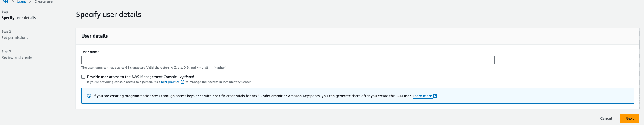
Task: Click the breadcrumb chevron after IAM
Action: click(x=12, y=2)
